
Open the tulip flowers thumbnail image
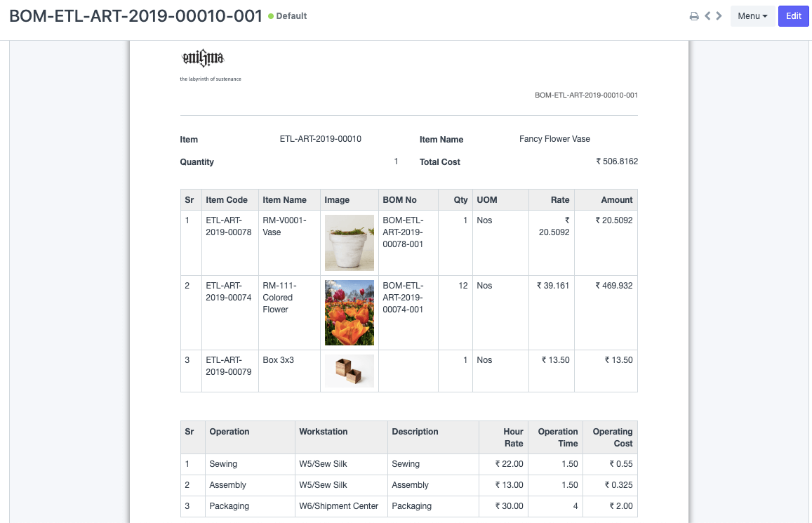349,312
